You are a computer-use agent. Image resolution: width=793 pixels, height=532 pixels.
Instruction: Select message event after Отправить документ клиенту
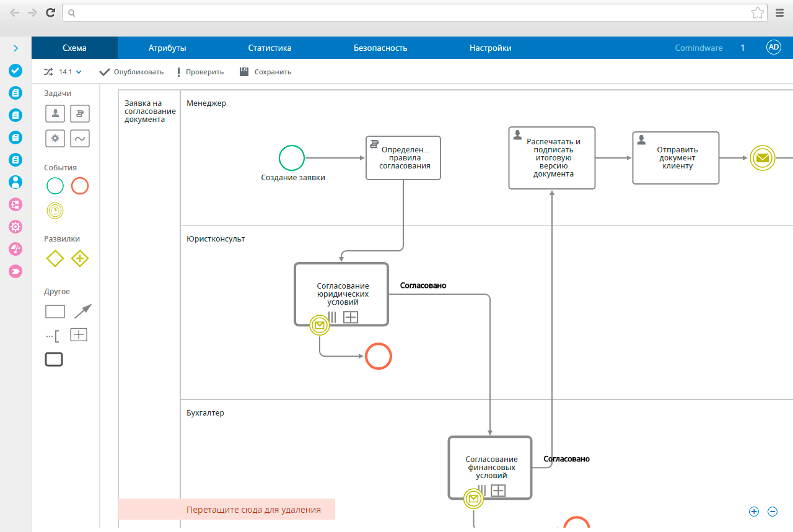pos(763,158)
